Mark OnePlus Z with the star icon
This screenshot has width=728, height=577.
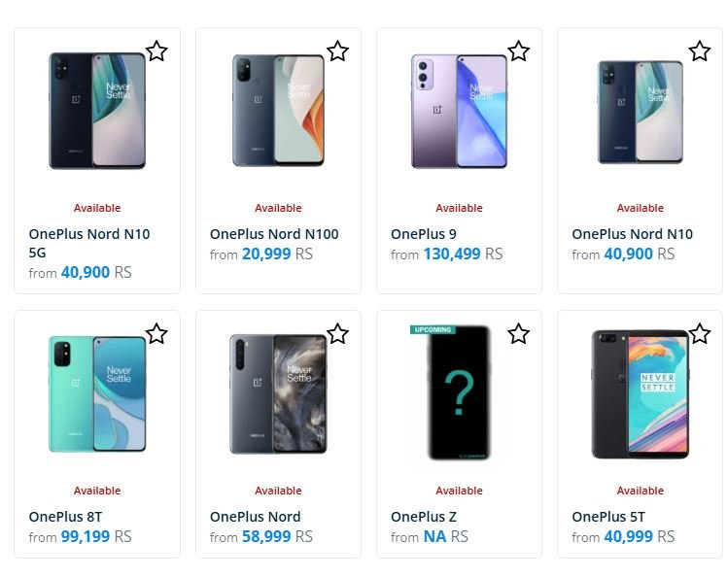point(519,334)
